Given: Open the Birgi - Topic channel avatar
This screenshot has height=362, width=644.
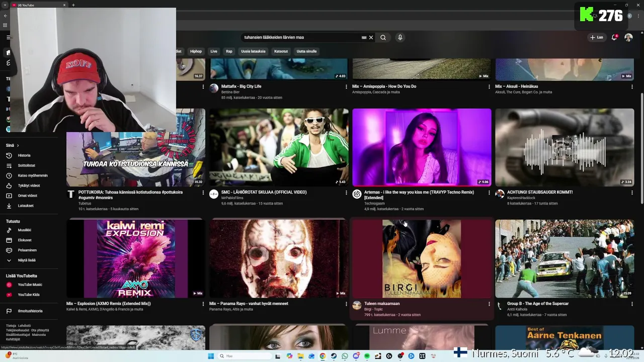Looking at the screenshot, I should pyautogui.click(x=357, y=305).
